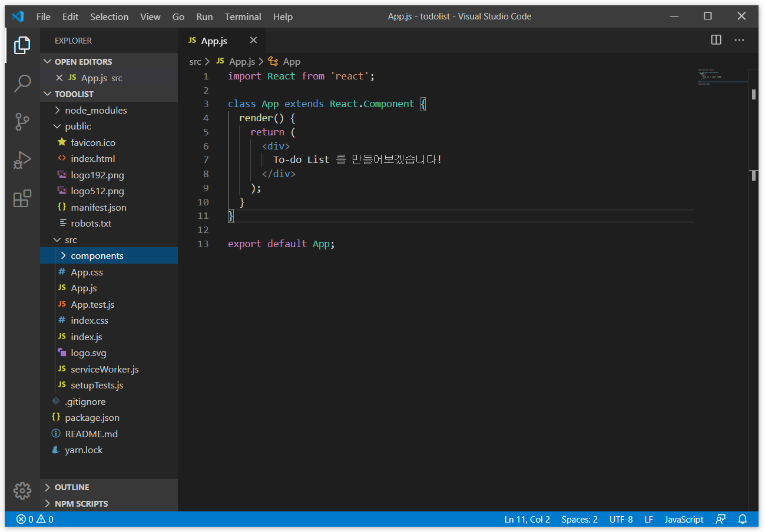Click the src breadcrumb item
This screenshot has width=765, height=532.
195,61
